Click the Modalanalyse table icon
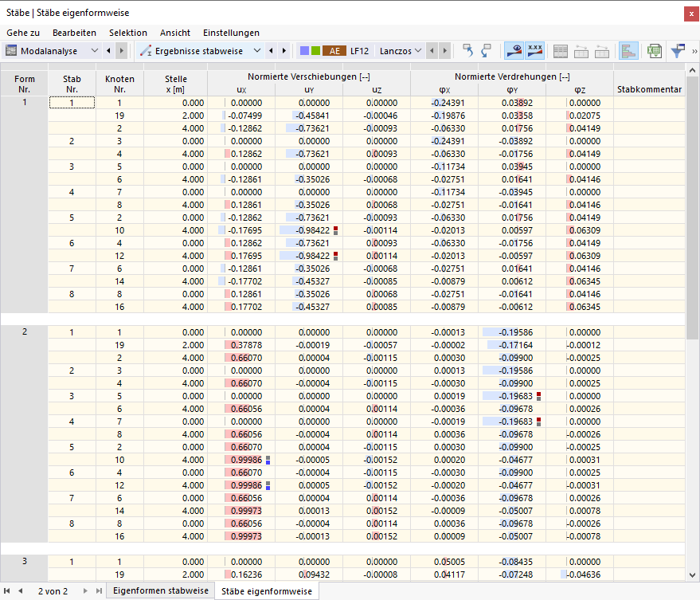Screen dimensions: 700x600 click(x=11, y=51)
